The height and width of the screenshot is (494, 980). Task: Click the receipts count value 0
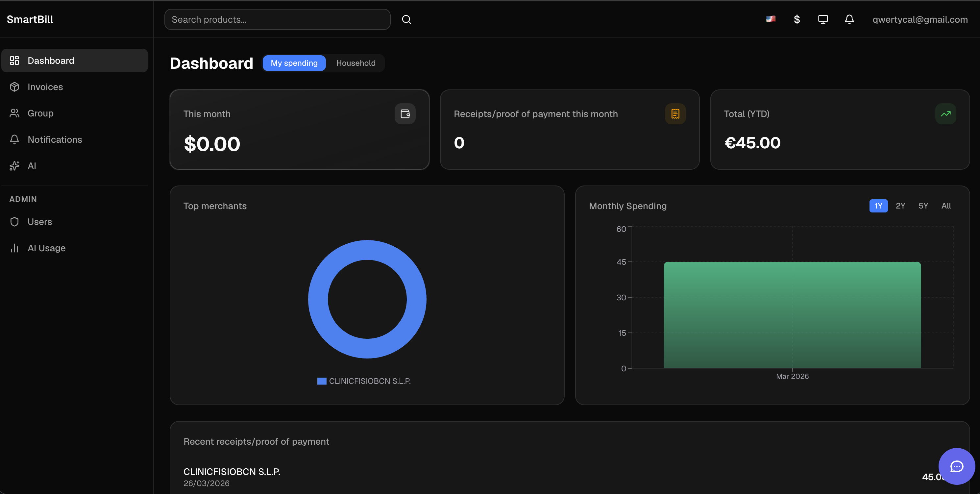459,143
